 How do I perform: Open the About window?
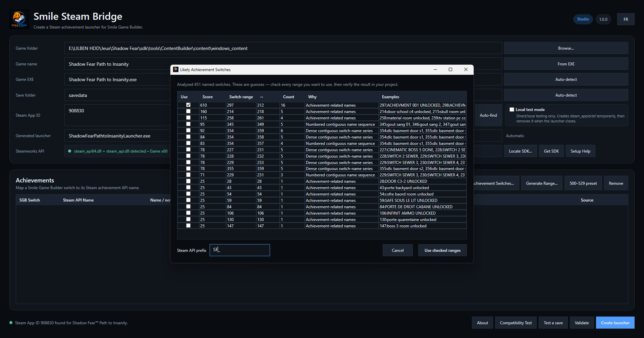(482, 323)
